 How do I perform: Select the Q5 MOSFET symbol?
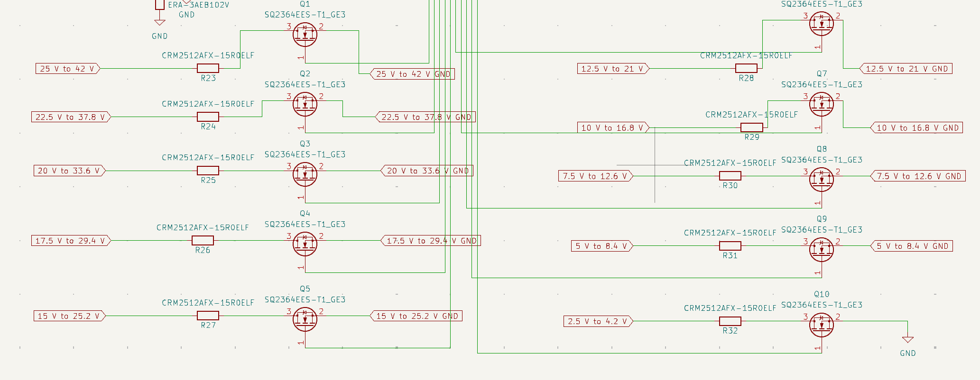coord(305,320)
